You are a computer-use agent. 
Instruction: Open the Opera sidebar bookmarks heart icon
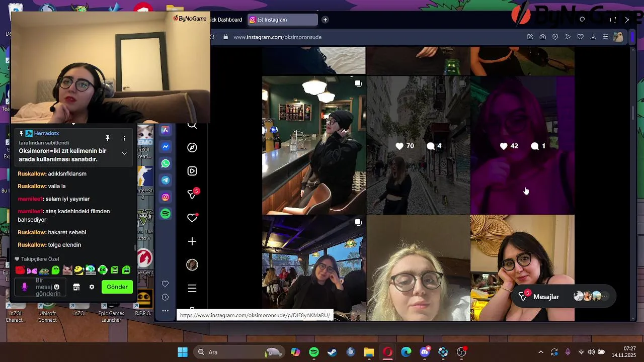pos(165,284)
